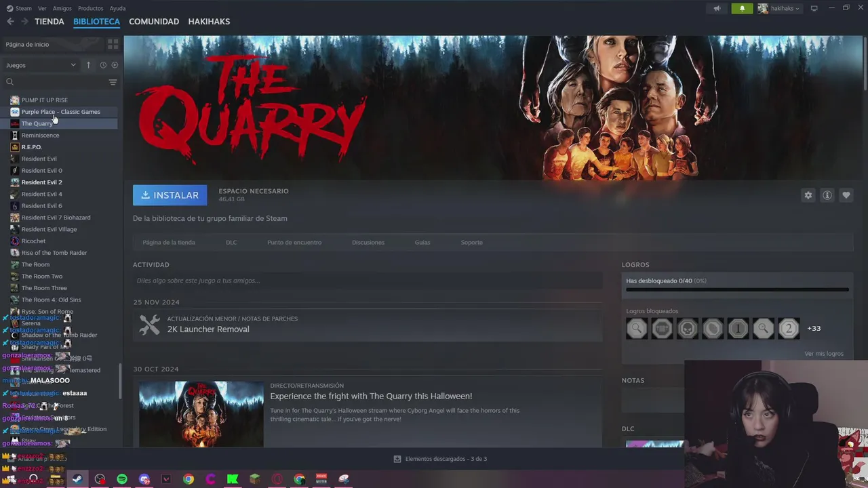Image resolution: width=868 pixels, height=488 pixels.
Task: Open hakihaks account dropdown
Action: tap(779, 8)
